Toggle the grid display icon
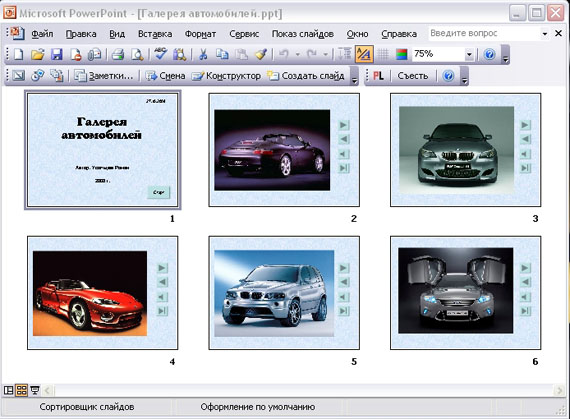The height and width of the screenshot is (419, 570). pyautogui.click(x=382, y=55)
